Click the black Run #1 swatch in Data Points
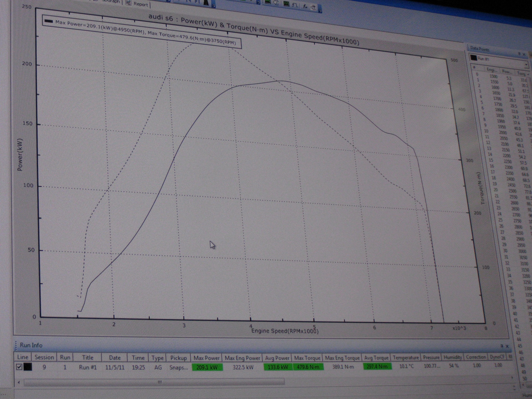 click(473, 58)
